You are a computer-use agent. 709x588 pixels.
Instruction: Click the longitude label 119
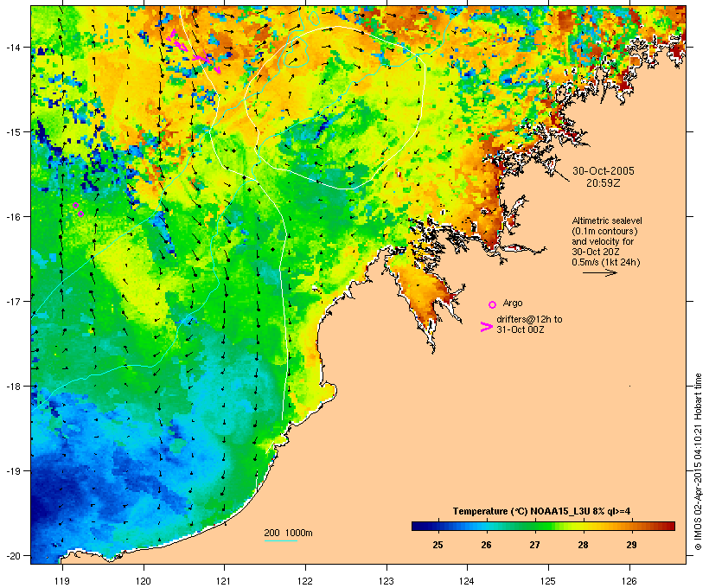tap(62, 581)
